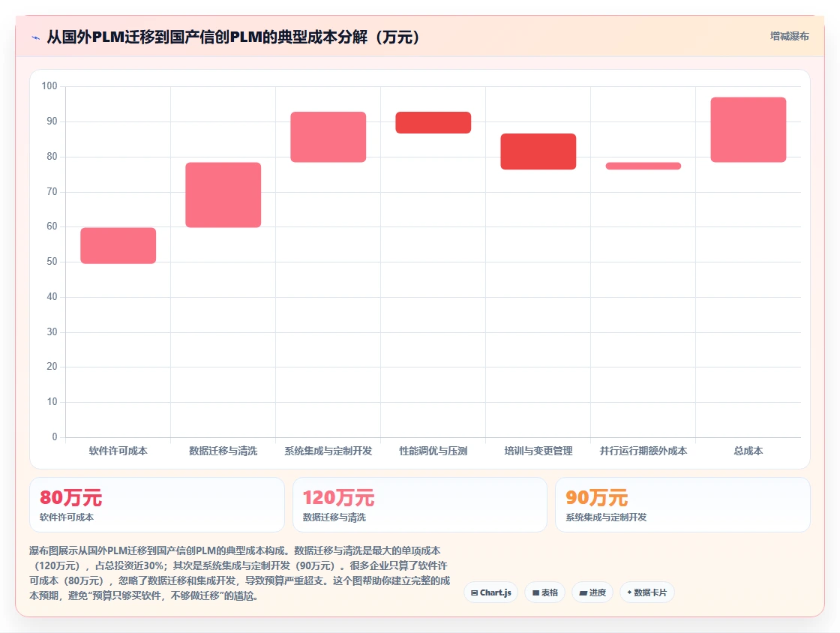Click the x-axis label 总成本
Image resolution: width=840 pixels, height=633 pixels.
(x=748, y=451)
